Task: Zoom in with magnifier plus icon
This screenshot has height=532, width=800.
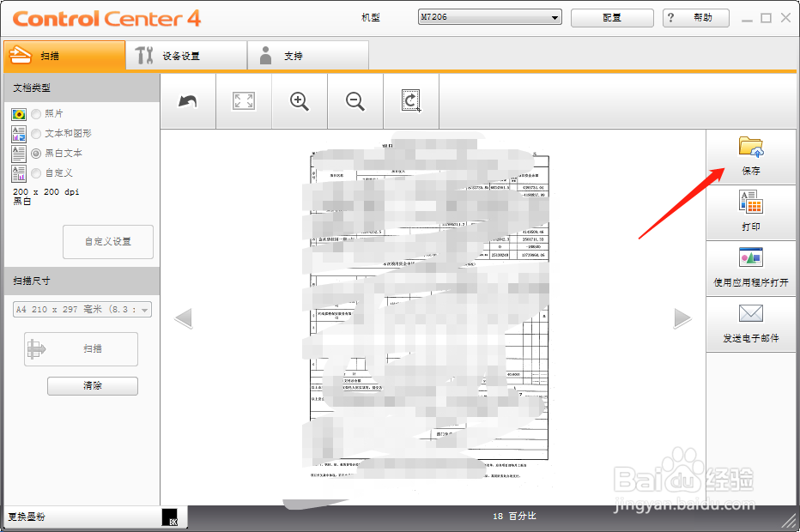Action: click(x=300, y=101)
